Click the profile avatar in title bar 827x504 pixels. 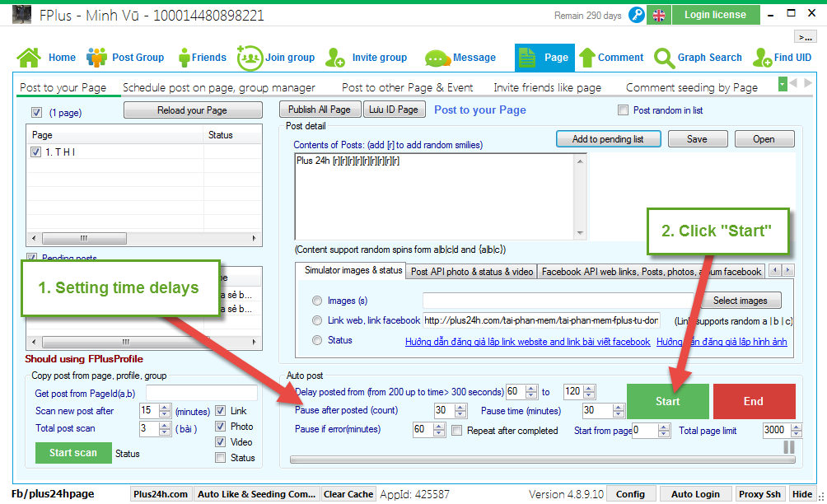click(x=21, y=15)
